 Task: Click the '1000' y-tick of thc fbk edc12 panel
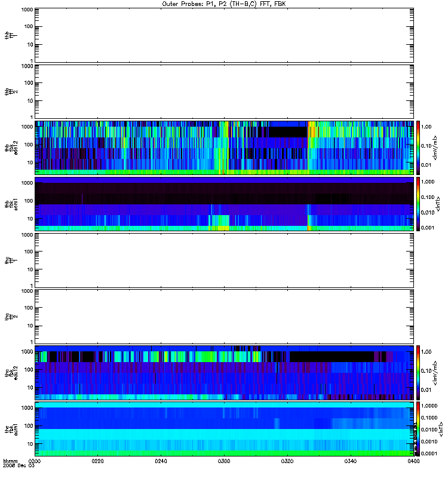pyautogui.click(x=27, y=352)
